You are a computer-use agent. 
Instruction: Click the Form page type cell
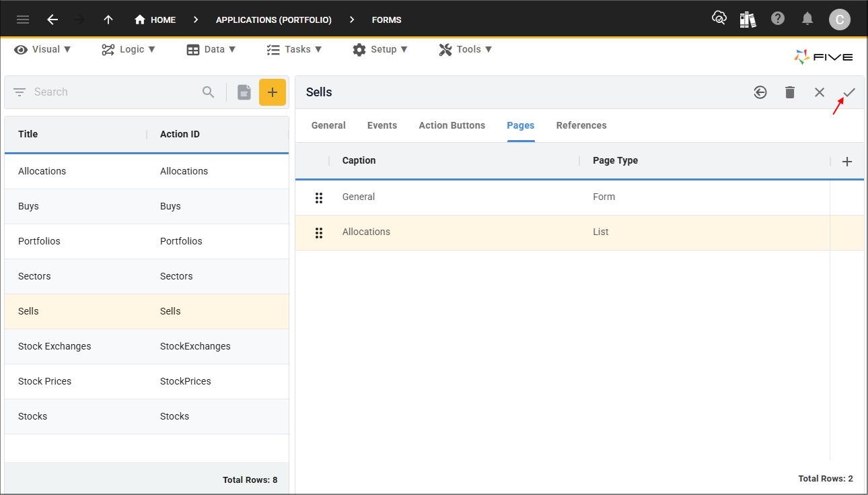pyautogui.click(x=604, y=197)
